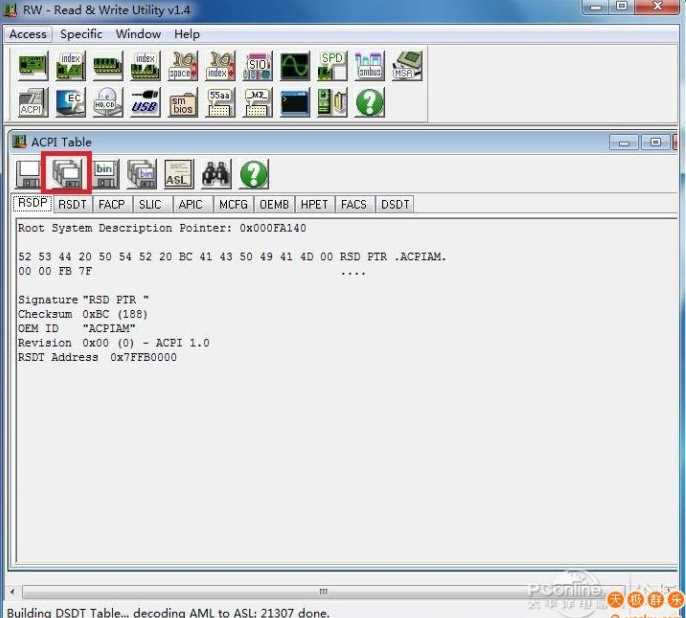Screen dimensions: 686x618
Task: Click the 'Building DSDT Table' status bar text
Action: [x=168, y=612]
